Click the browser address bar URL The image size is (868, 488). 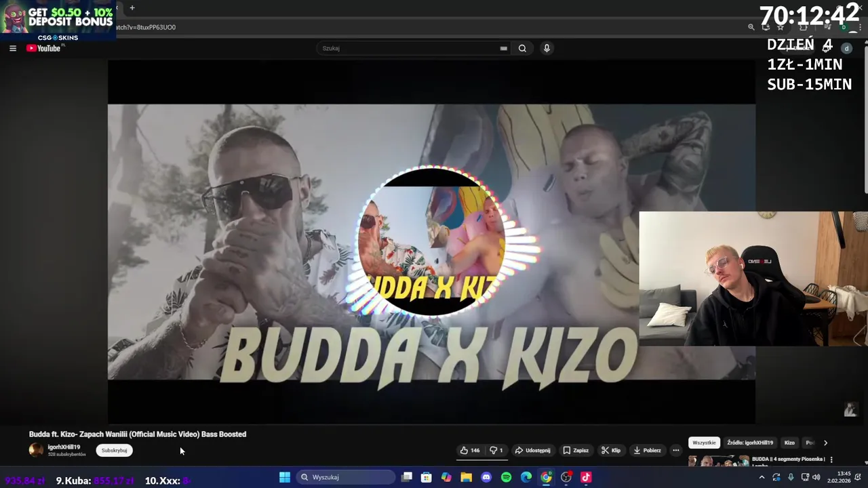(x=146, y=27)
